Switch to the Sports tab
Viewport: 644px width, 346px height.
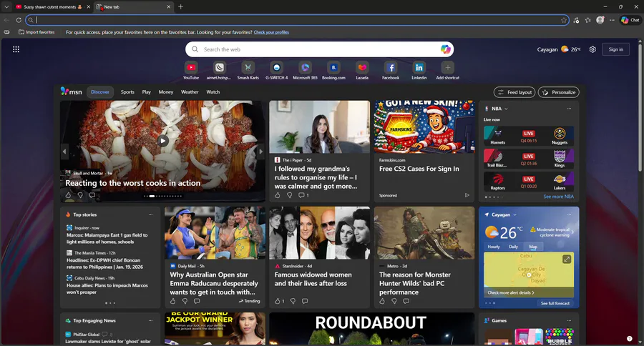click(127, 92)
